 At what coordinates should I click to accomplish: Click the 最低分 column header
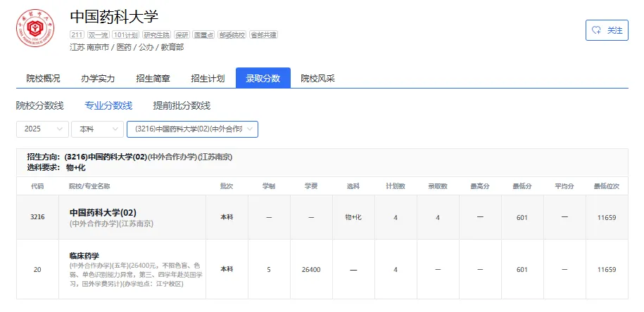(522, 186)
